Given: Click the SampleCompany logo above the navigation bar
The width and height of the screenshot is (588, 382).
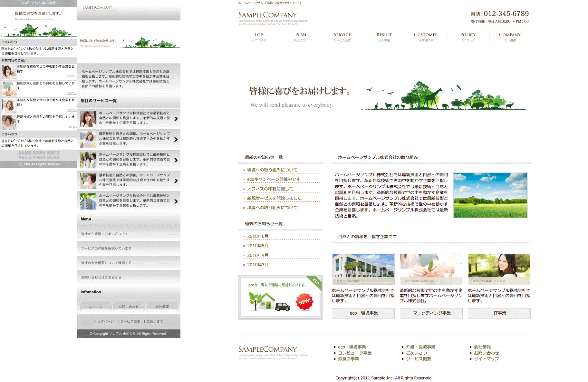Looking at the screenshot, I should click(x=267, y=15).
